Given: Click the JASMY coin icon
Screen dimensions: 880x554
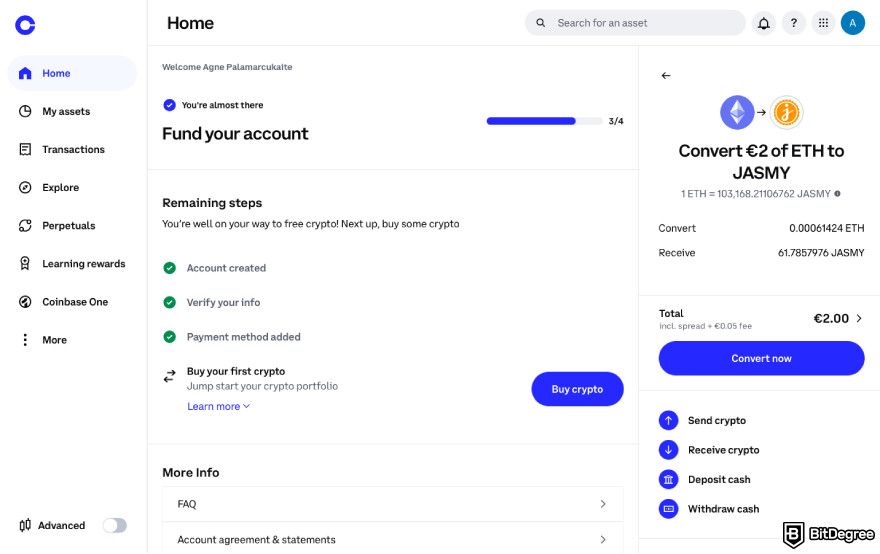Looking at the screenshot, I should 786,112.
